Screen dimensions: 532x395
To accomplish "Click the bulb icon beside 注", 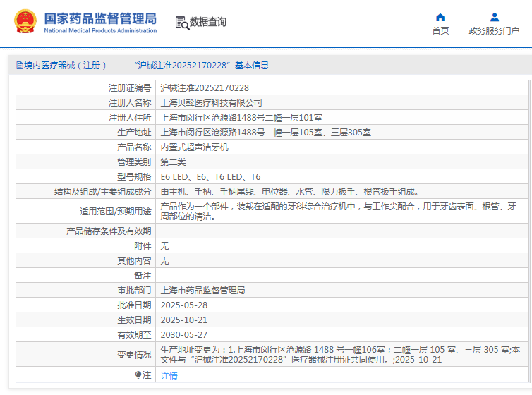I will tap(138, 375).
